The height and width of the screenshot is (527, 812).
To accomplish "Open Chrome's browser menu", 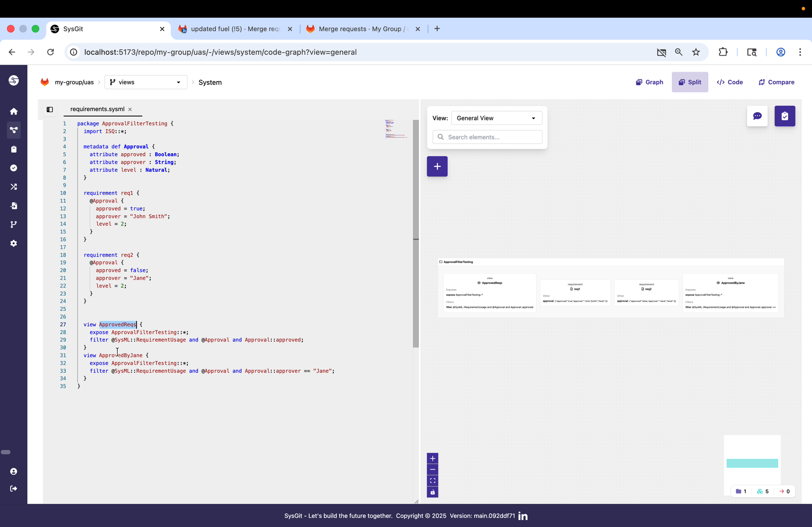I will 800,52.
